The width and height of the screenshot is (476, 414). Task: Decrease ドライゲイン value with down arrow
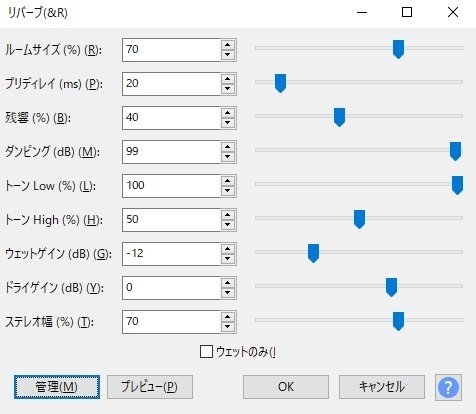point(228,293)
